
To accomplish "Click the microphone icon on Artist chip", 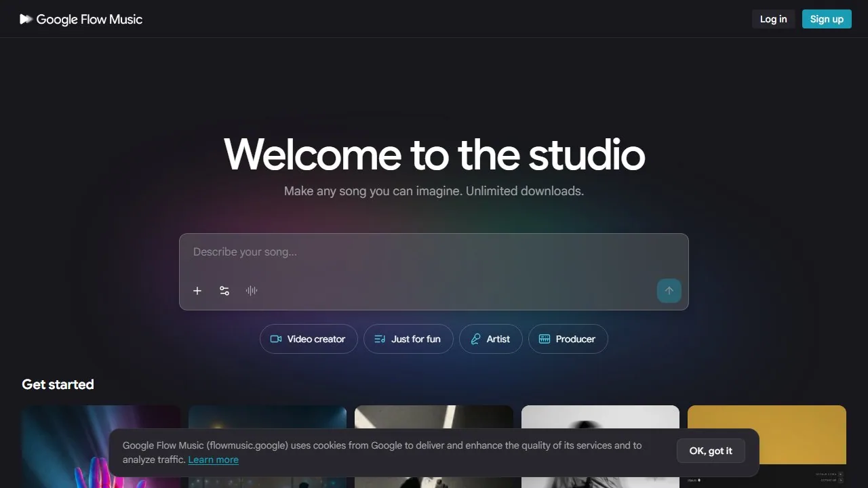I will click(x=475, y=339).
